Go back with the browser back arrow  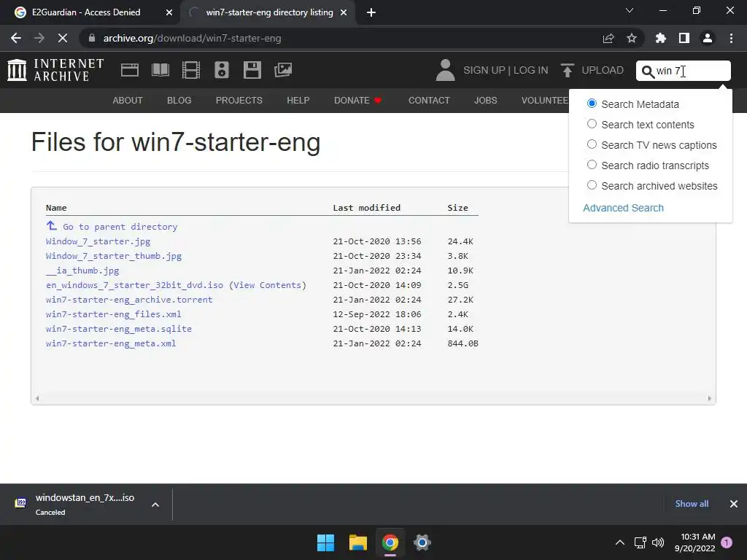(x=16, y=38)
